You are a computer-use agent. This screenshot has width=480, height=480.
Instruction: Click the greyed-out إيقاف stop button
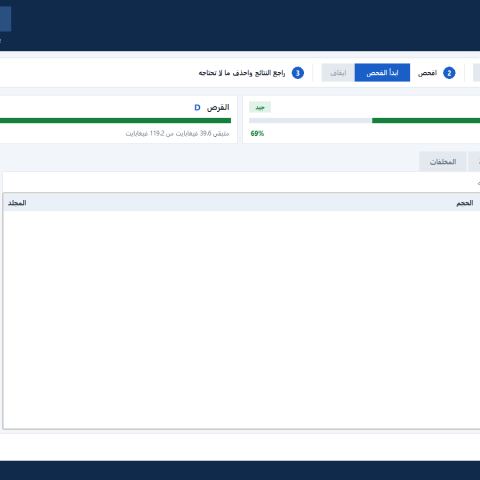coord(338,73)
